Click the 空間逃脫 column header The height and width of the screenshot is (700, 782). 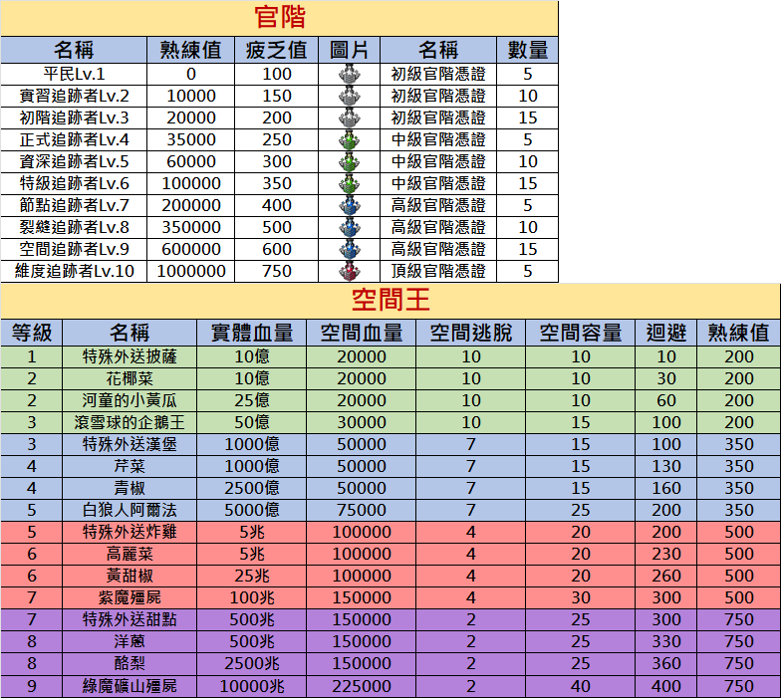click(471, 333)
